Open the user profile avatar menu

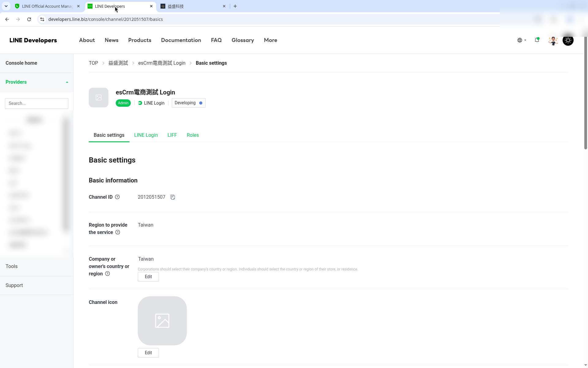tap(553, 40)
